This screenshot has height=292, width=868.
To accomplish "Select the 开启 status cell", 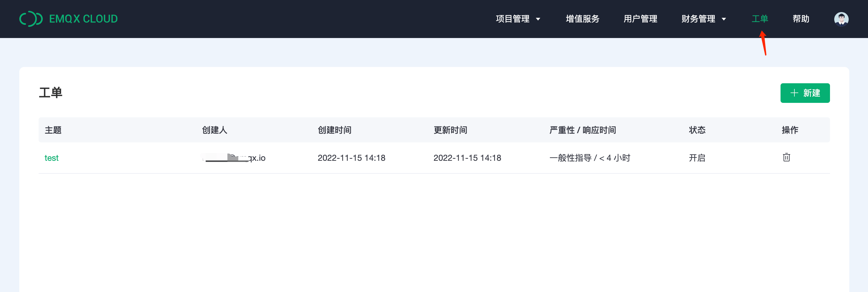I will (697, 158).
